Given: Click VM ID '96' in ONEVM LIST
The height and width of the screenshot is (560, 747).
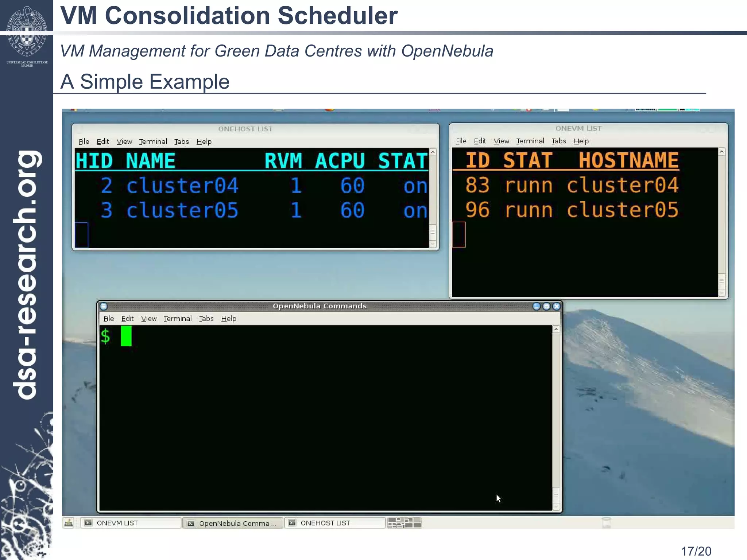Looking at the screenshot, I should 477,210.
